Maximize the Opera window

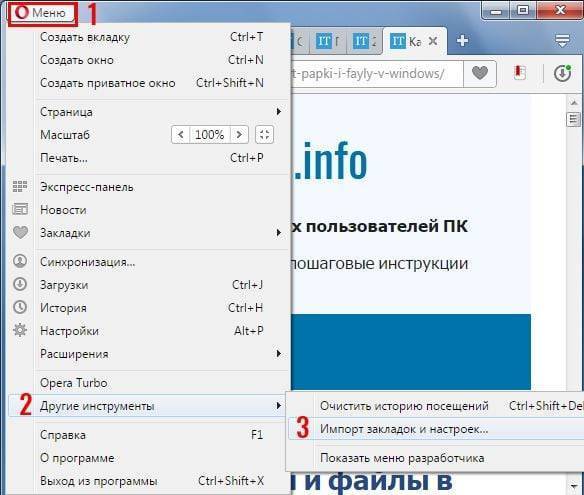click(x=523, y=10)
